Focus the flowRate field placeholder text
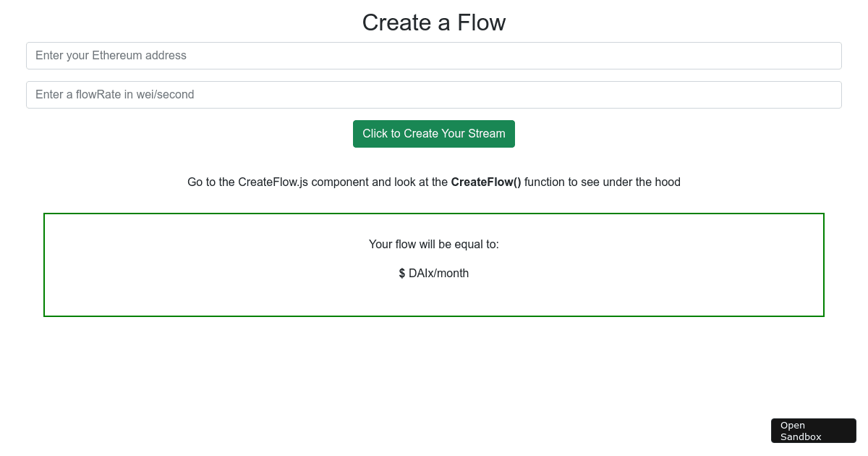The width and height of the screenshot is (868, 456). tap(114, 94)
